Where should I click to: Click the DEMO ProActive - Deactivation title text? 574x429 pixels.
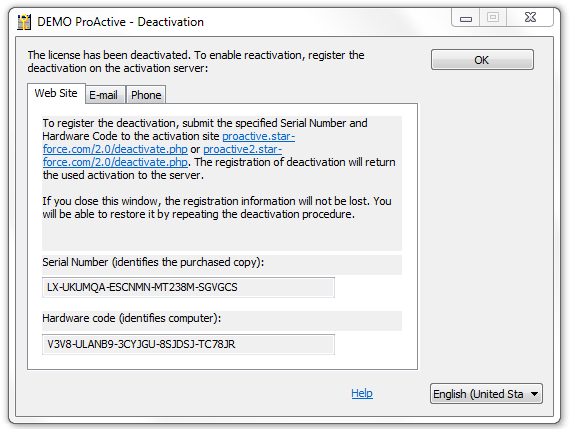120,22
